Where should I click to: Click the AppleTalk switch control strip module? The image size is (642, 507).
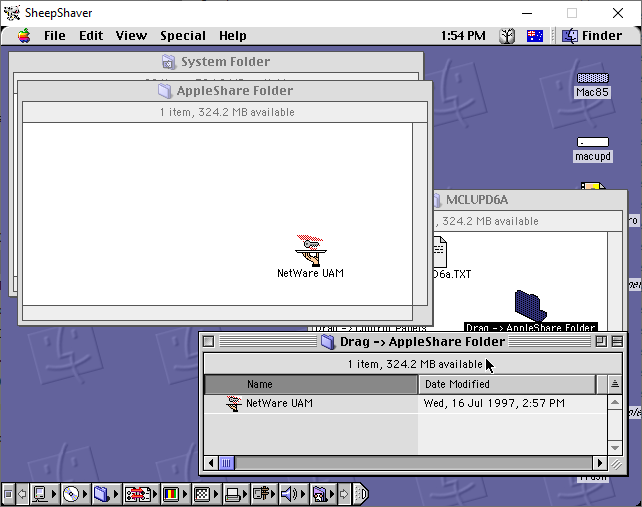[x=40, y=494]
